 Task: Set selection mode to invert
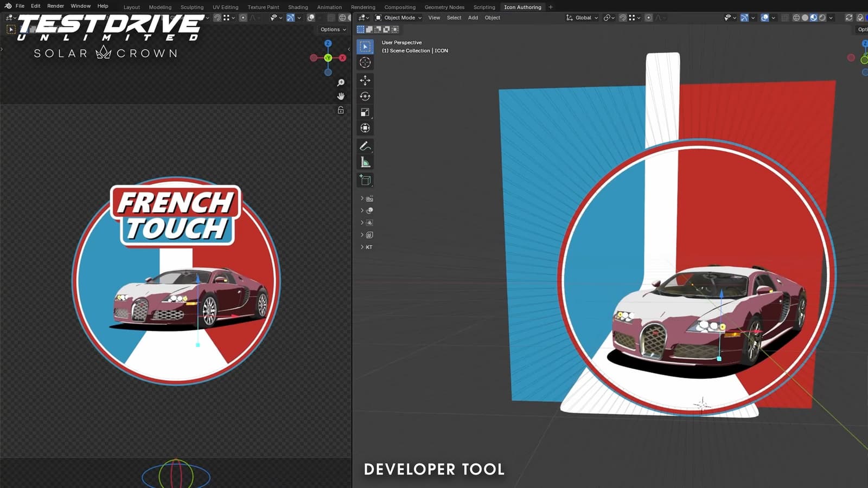(x=386, y=29)
